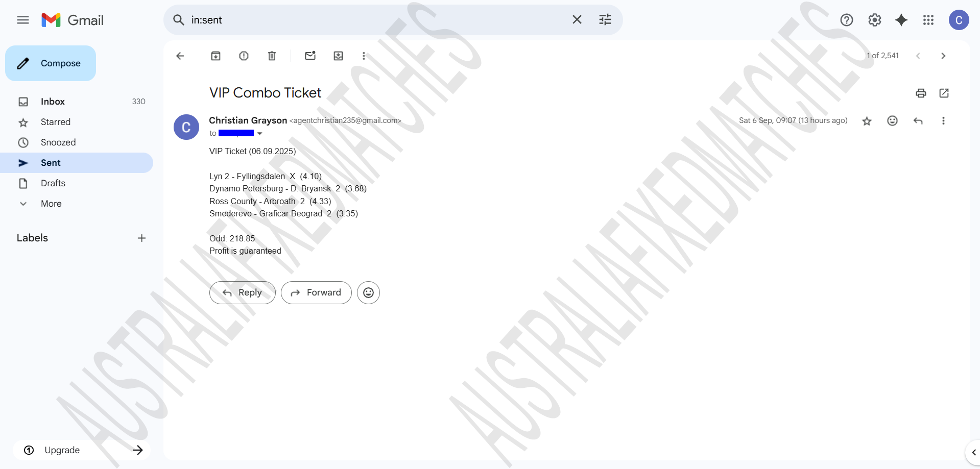
Task: Clear the search query with X
Action: [x=577, y=19]
